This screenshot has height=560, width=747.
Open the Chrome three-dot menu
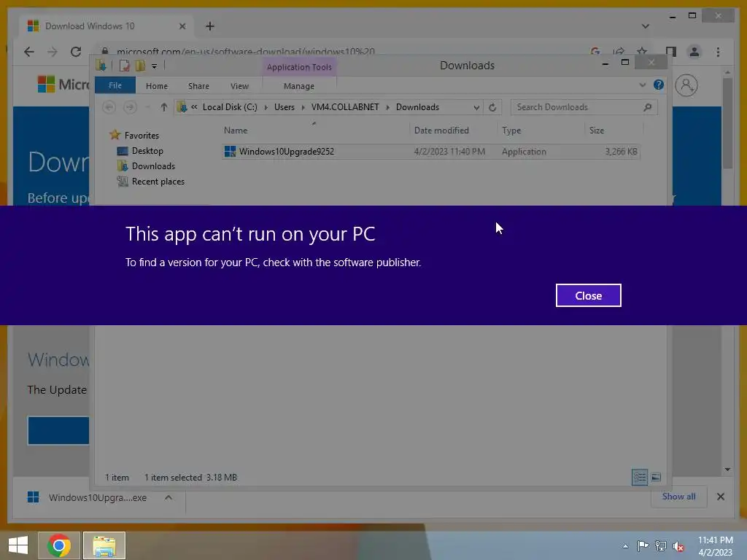coord(718,52)
